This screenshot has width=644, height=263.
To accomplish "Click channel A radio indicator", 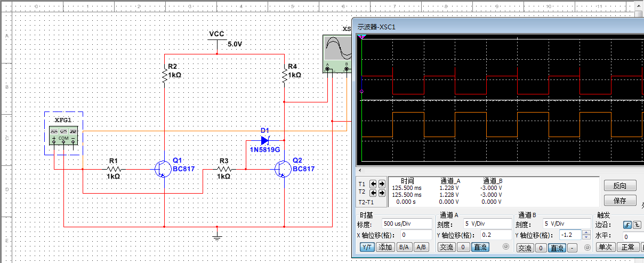I will 506,247.
